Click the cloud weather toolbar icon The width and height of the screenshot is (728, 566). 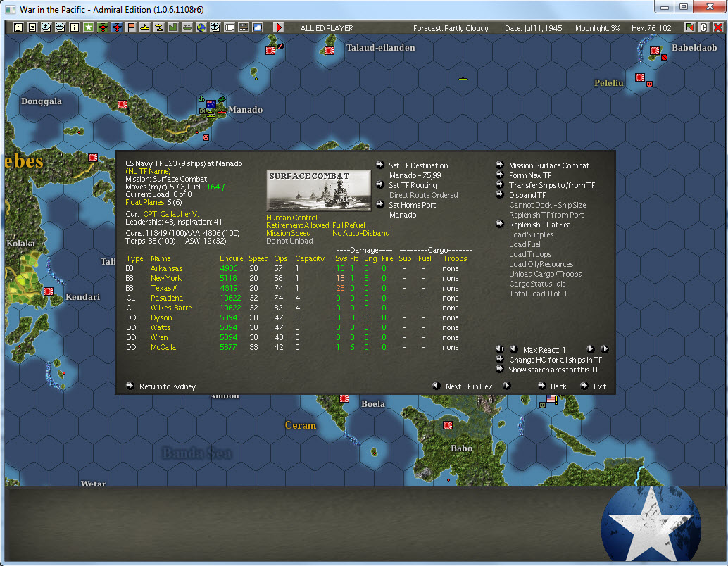click(x=258, y=28)
